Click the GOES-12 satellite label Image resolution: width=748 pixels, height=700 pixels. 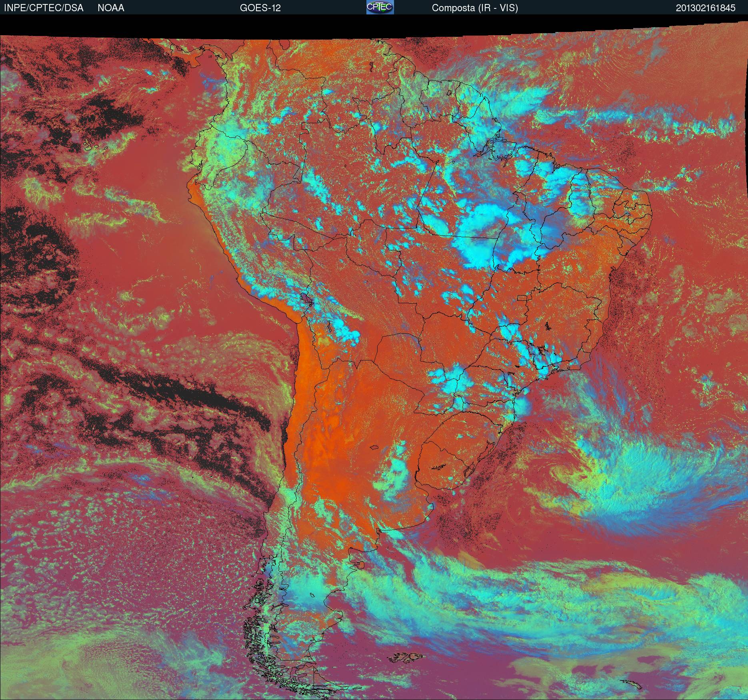pos(260,8)
